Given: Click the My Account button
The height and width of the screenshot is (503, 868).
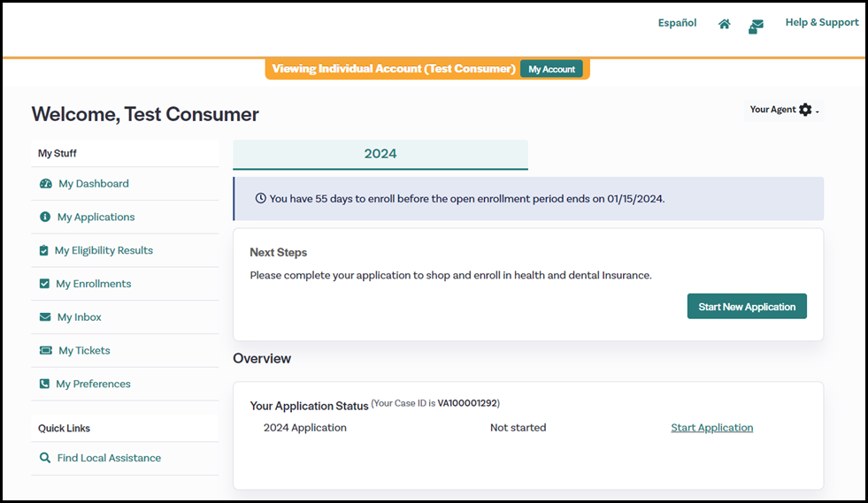Looking at the screenshot, I should pyautogui.click(x=551, y=69).
